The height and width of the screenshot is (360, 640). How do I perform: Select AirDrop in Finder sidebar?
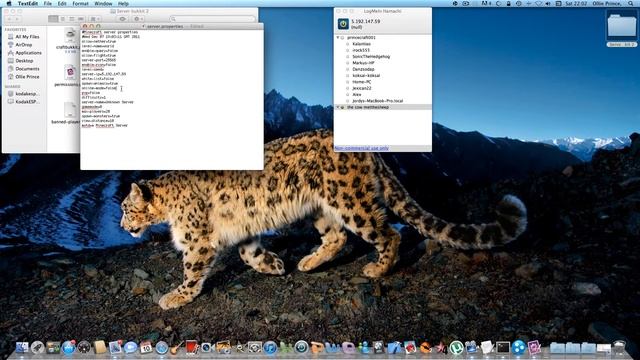(20, 45)
